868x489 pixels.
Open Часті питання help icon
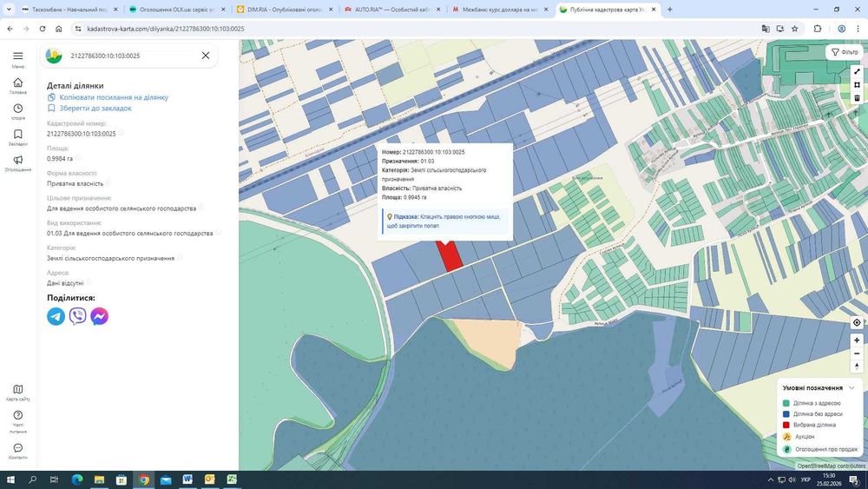click(x=17, y=415)
